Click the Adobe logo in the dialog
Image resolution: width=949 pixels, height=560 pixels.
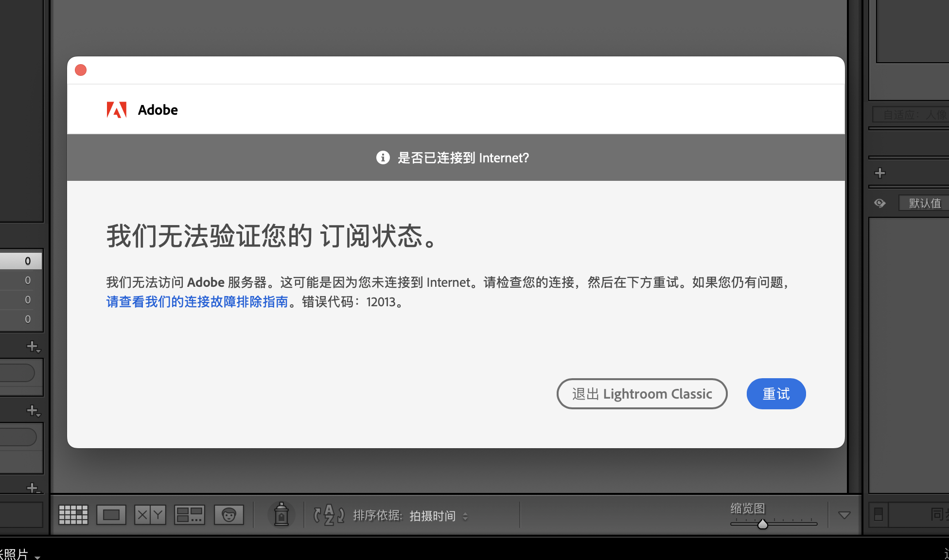(116, 110)
